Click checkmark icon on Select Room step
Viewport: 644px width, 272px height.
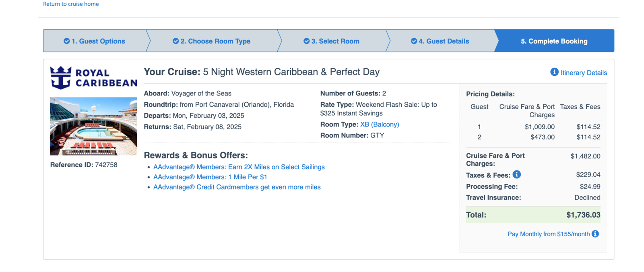tap(306, 41)
